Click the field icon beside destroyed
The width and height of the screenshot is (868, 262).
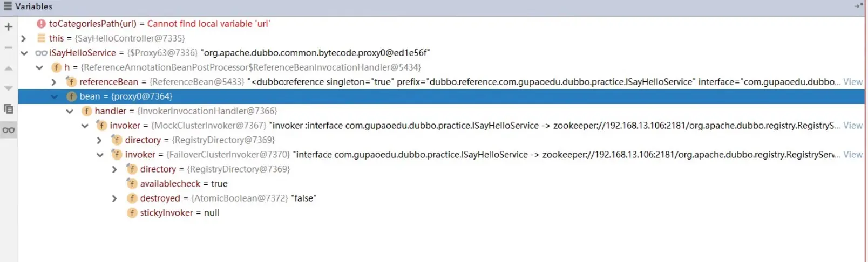pos(132,198)
